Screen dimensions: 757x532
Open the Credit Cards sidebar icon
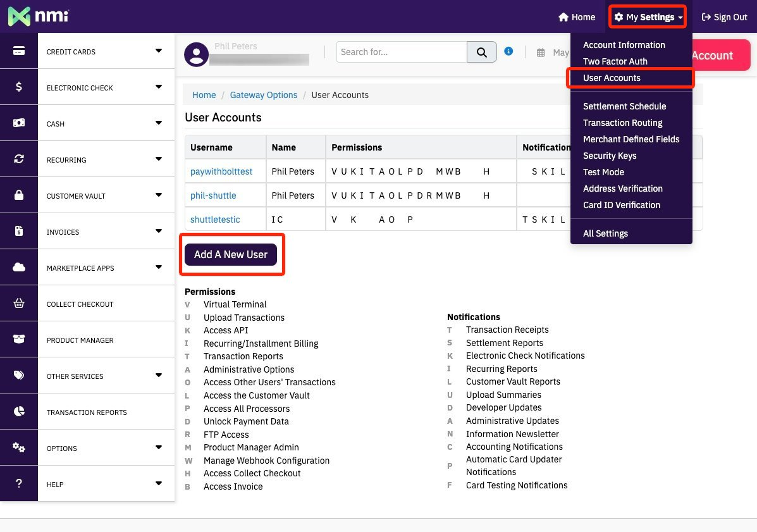19,51
